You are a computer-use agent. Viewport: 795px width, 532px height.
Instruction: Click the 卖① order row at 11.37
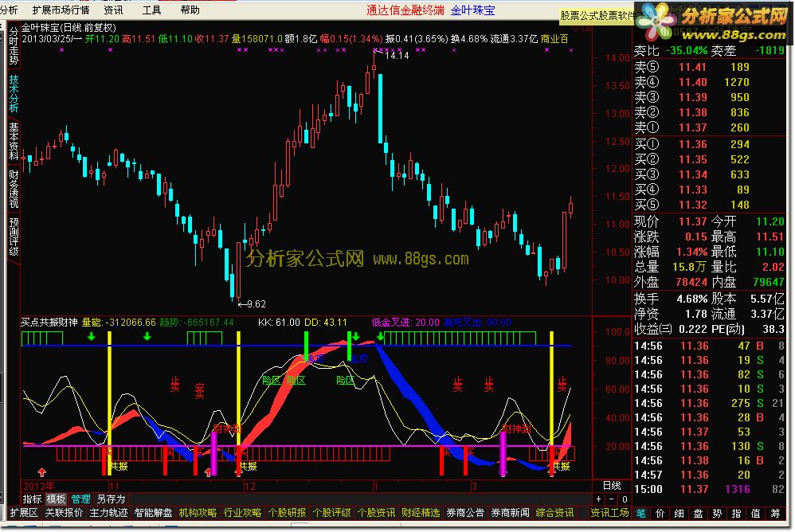coord(709,127)
